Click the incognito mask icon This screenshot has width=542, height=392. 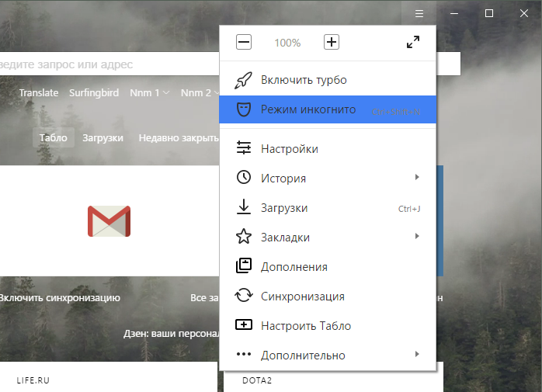pos(244,109)
